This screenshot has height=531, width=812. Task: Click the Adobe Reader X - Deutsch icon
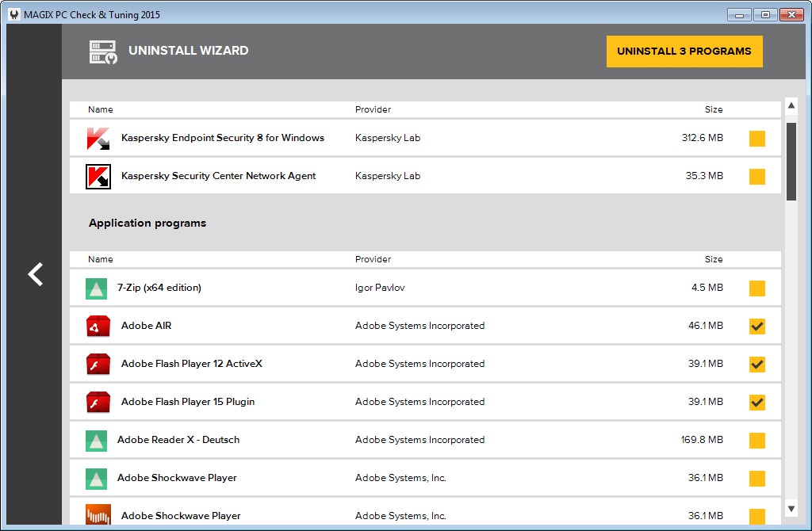click(x=97, y=440)
